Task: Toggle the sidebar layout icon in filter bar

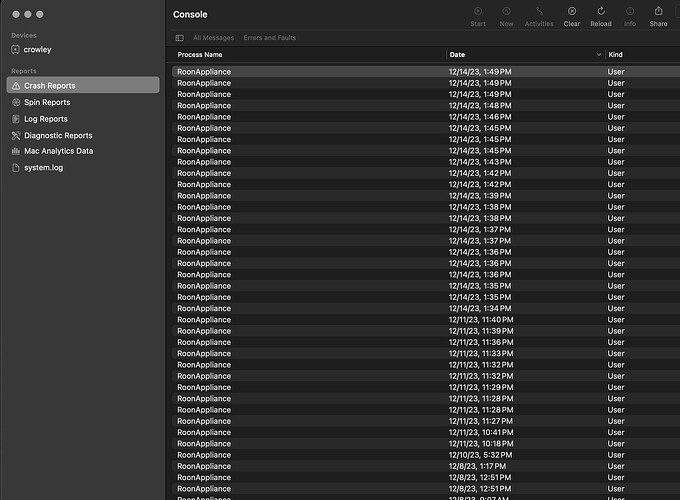Action: pos(180,38)
